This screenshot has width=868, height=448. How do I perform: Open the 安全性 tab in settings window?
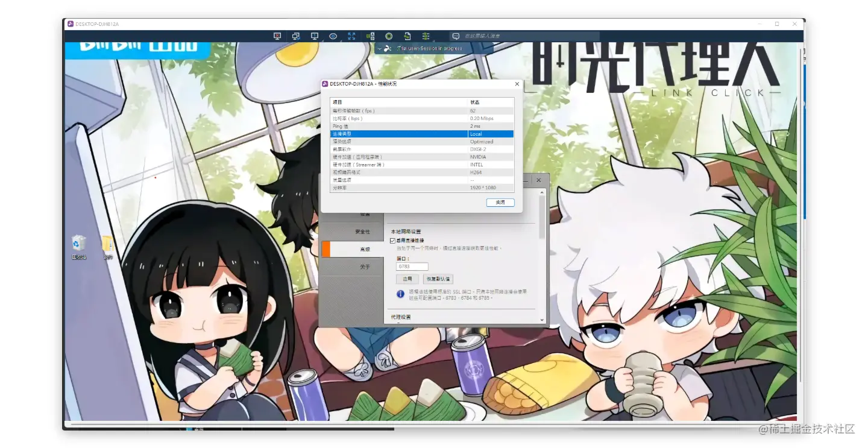click(352, 232)
